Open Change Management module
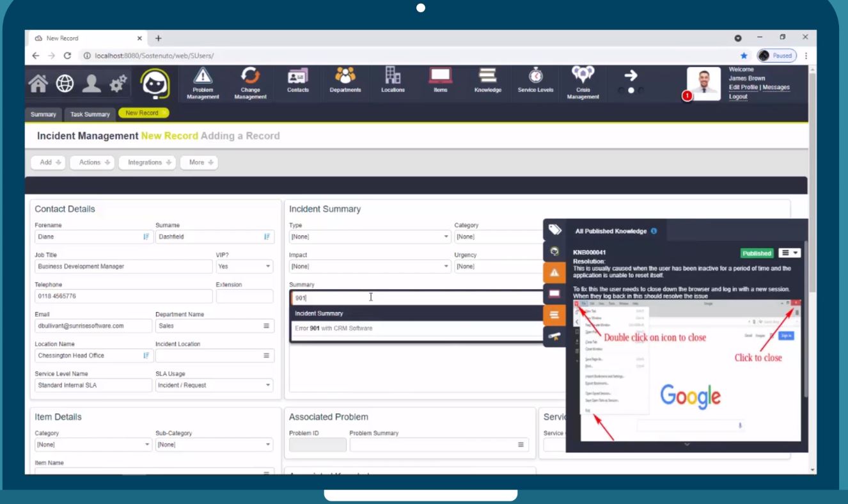 coord(251,84)
